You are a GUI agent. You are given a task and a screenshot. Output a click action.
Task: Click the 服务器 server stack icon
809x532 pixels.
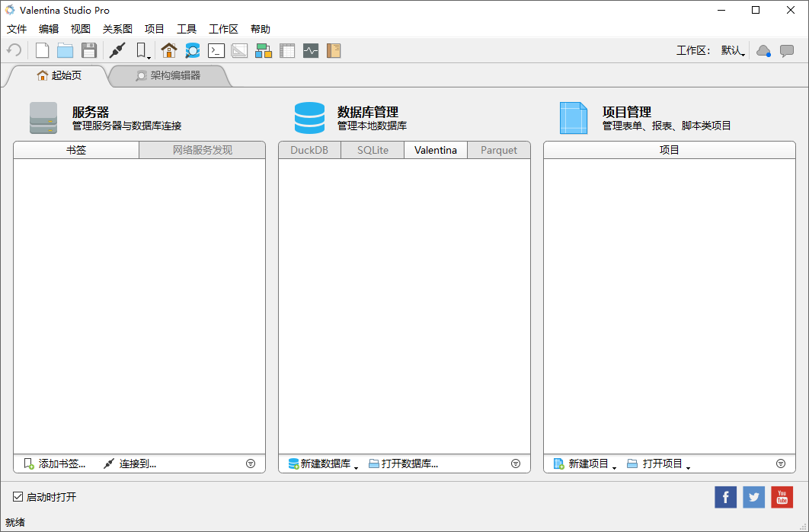click(x=43, y=118)
